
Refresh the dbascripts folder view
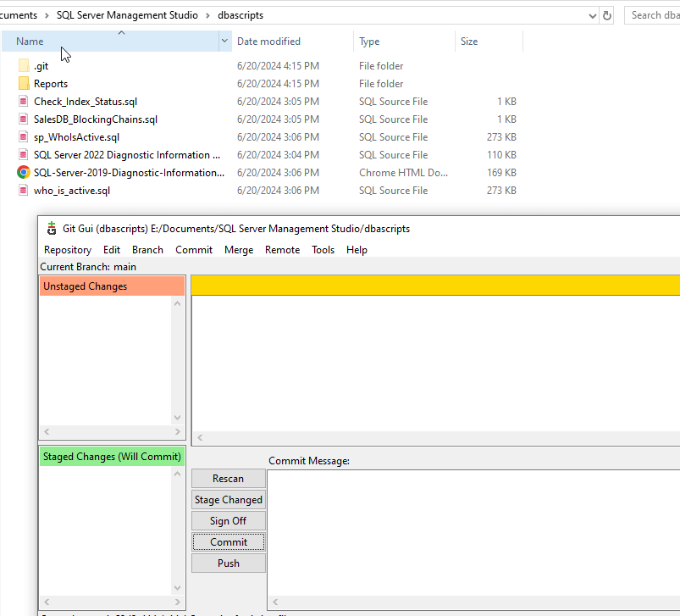click(607, 15)
